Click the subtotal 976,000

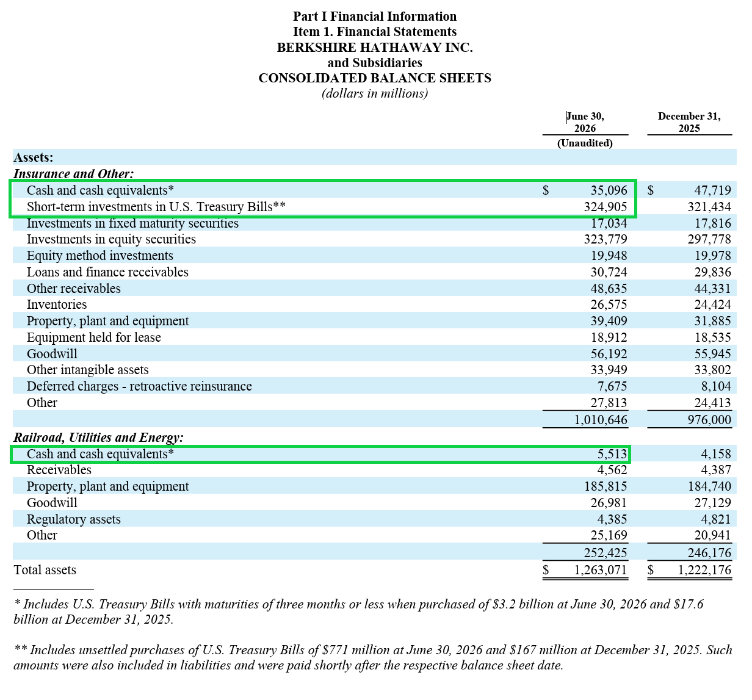pyautogui.click(x=709, y=420)
